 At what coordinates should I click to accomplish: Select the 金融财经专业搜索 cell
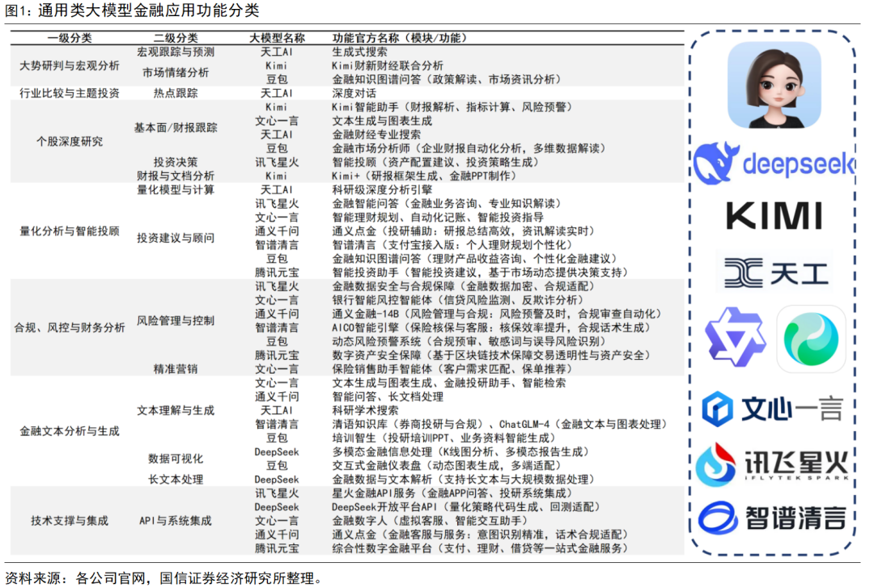[x=376, y=134]
